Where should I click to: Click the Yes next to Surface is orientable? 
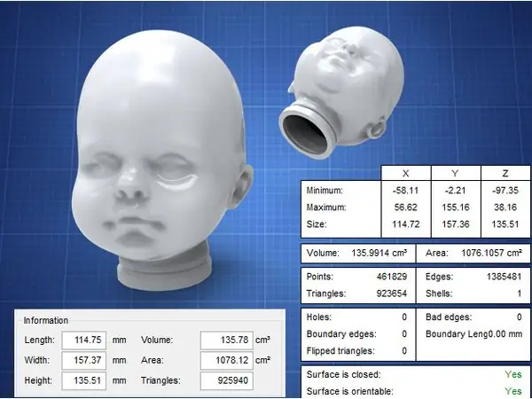click(x=513, y=391)
